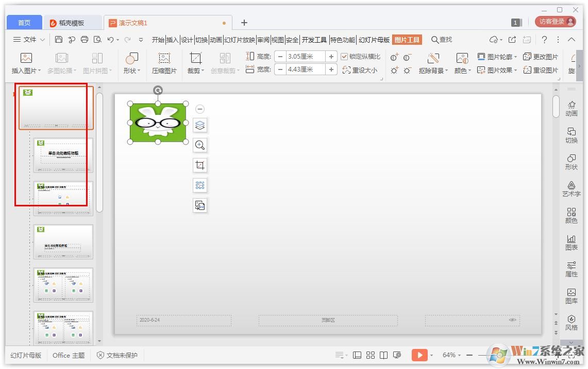
Task: Switch to reading view icon in status bar
Action: [383, 355]
